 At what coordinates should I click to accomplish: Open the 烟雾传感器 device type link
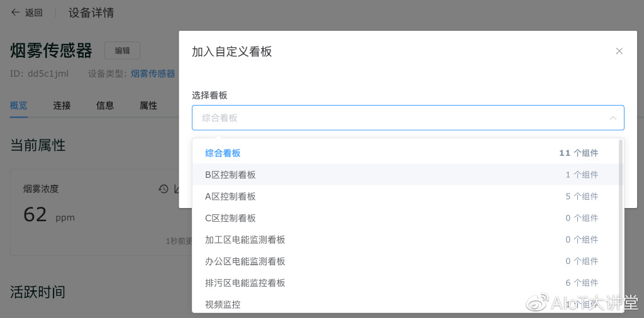point(153,74)
